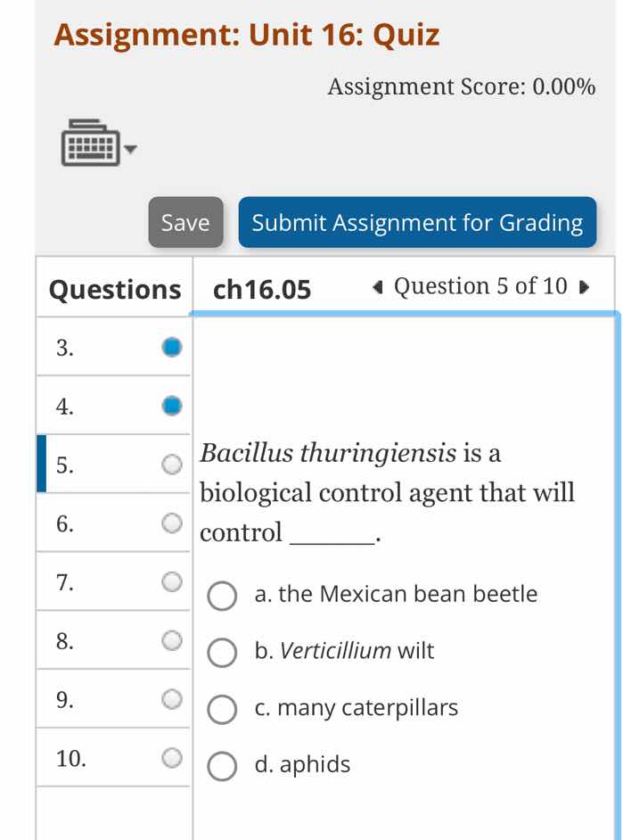The width and height of the screenshot is (623, 840).
Task: Submit Assignment for Grading
Action: [x=417, y=223]
